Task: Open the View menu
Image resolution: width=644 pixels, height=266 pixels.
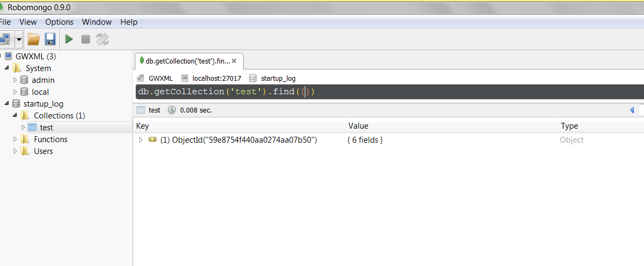Action: [28, 22]
